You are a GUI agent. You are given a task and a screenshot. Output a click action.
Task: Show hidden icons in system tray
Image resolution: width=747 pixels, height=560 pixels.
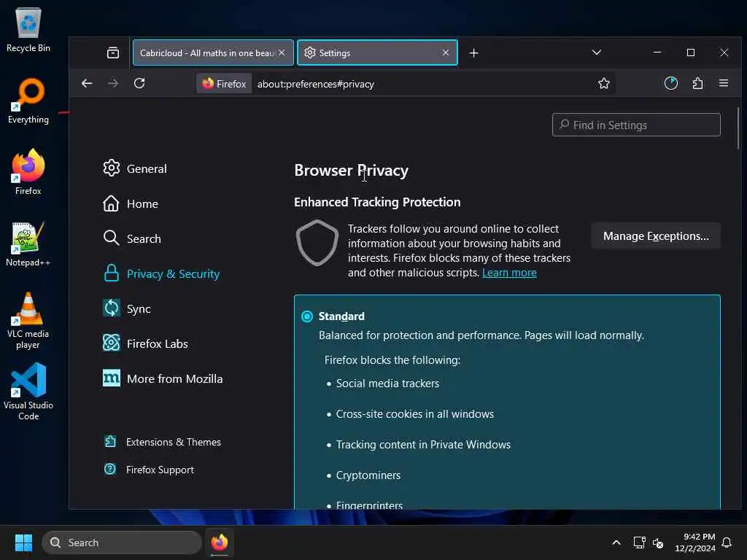616,542
